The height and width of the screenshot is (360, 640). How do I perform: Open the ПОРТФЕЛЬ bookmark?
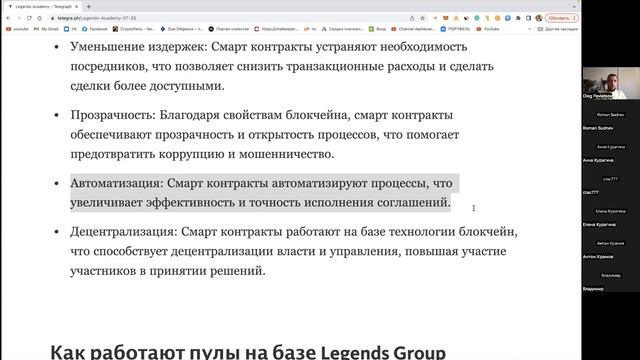(455, 29)
